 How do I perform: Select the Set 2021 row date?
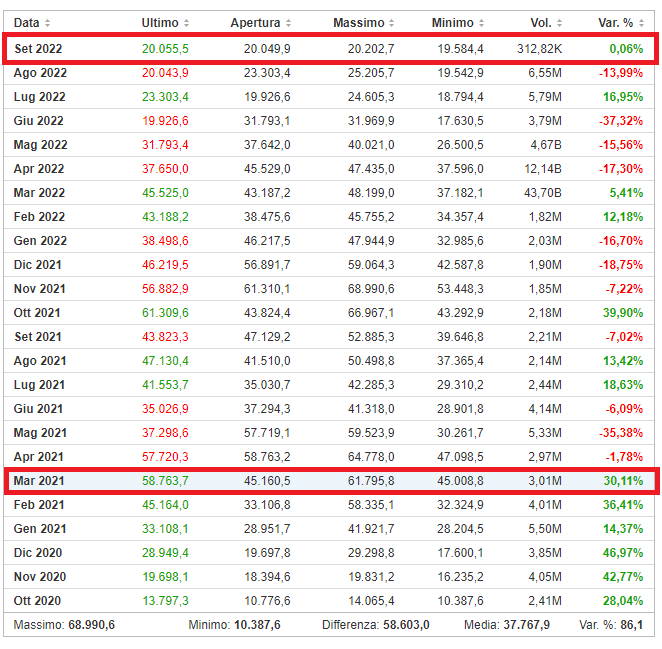[x=38, y=337]
